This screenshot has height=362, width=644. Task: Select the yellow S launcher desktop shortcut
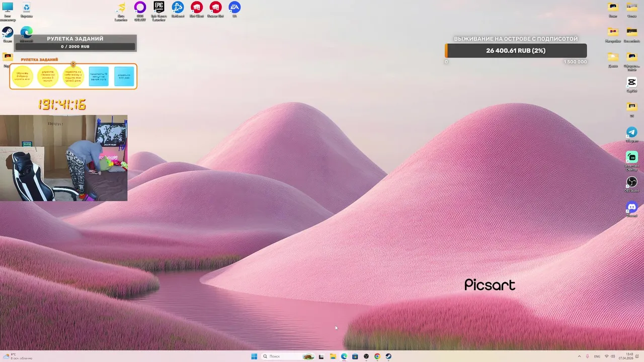click(121, 11)
